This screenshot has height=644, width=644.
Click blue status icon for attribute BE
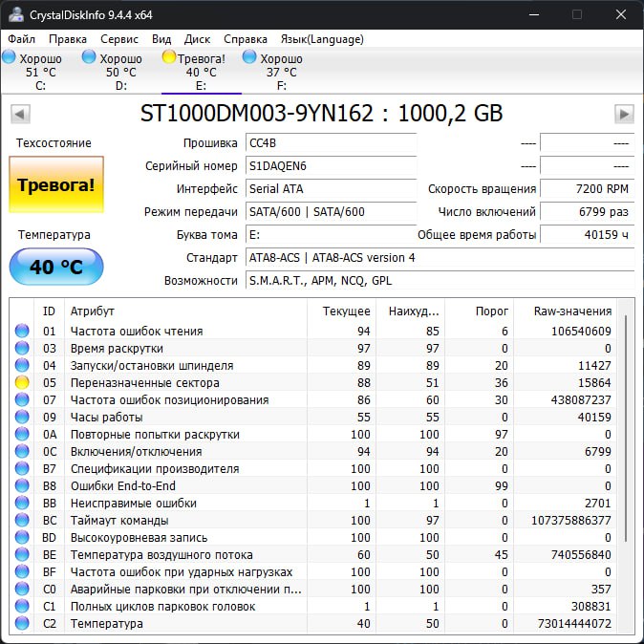coord(22,554)
